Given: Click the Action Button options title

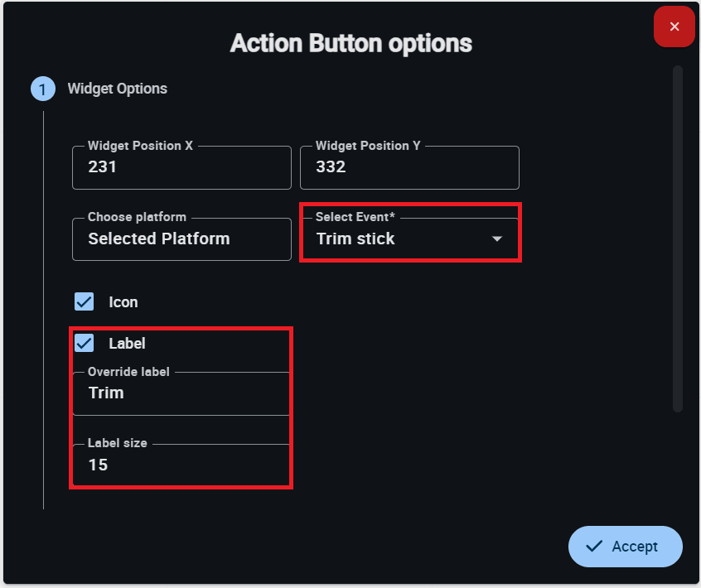Looking at the screenshot, I should click(x=350, y=43).
